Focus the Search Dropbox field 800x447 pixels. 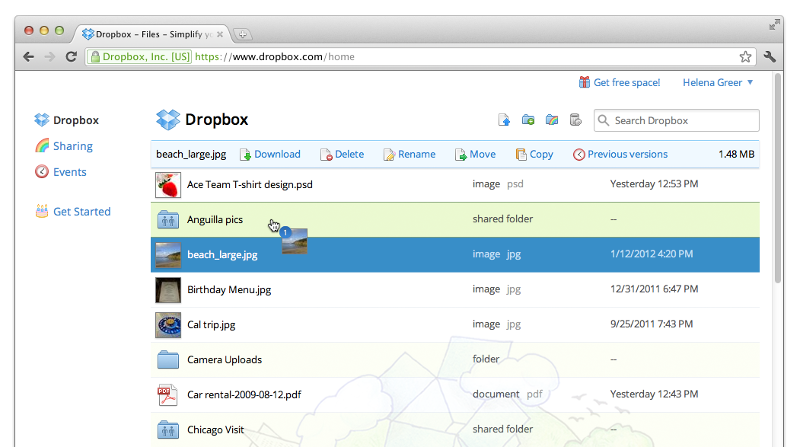pos(677,120)
